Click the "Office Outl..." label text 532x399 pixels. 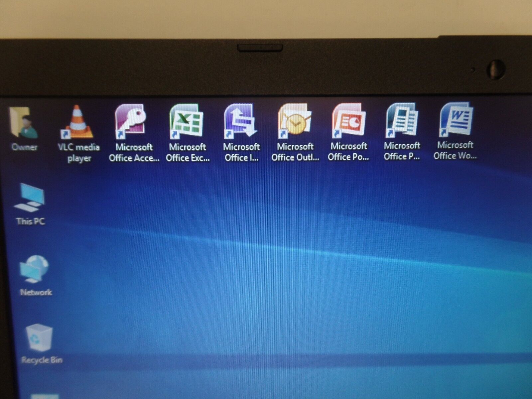pyautogui.click(x=295, y=157)
